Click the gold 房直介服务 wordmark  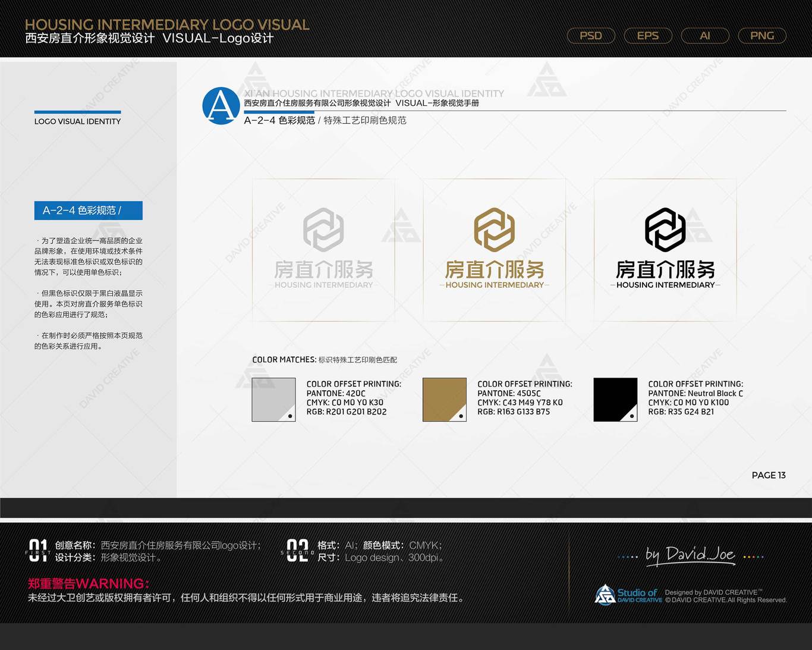pos(495,270)
